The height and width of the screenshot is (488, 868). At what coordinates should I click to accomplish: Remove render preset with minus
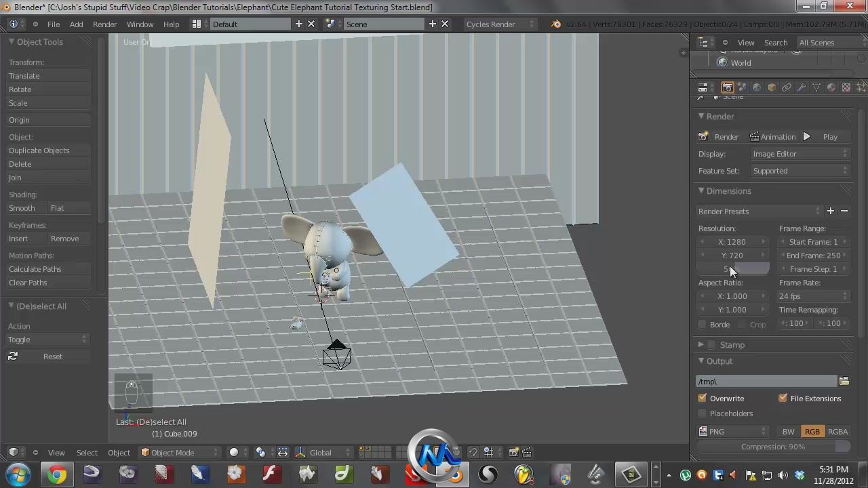pos(844,211)
